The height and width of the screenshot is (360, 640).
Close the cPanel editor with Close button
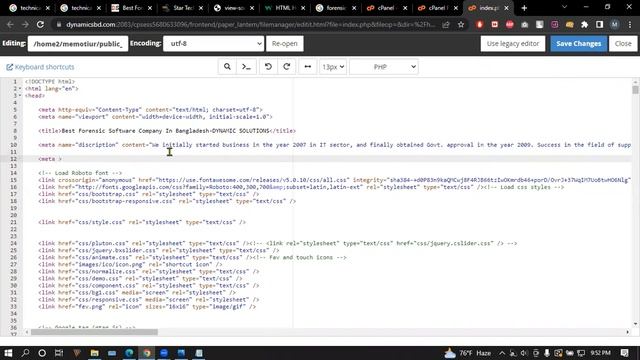tap(623, 43)
